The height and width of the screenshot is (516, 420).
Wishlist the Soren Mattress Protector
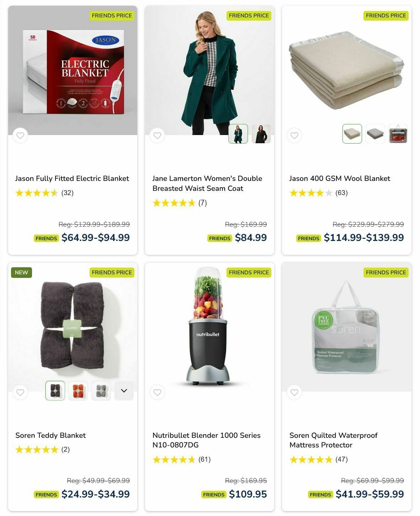tap(294, 392)
